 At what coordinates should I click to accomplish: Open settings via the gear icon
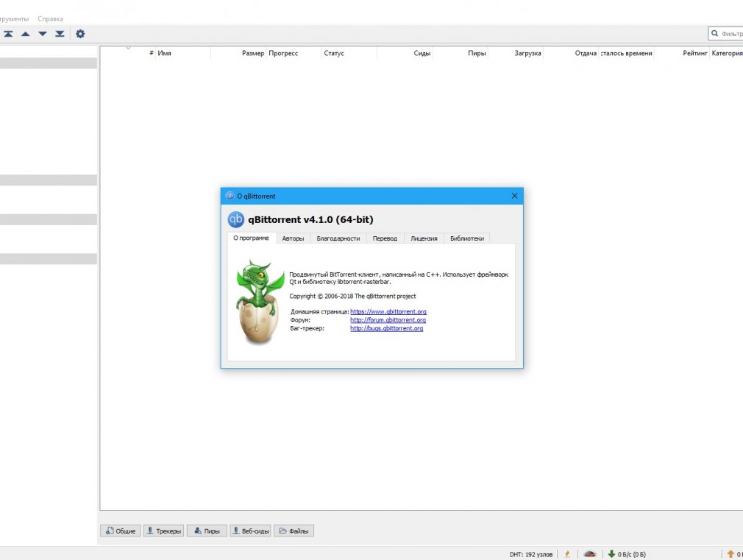click(x=80, y=34)
